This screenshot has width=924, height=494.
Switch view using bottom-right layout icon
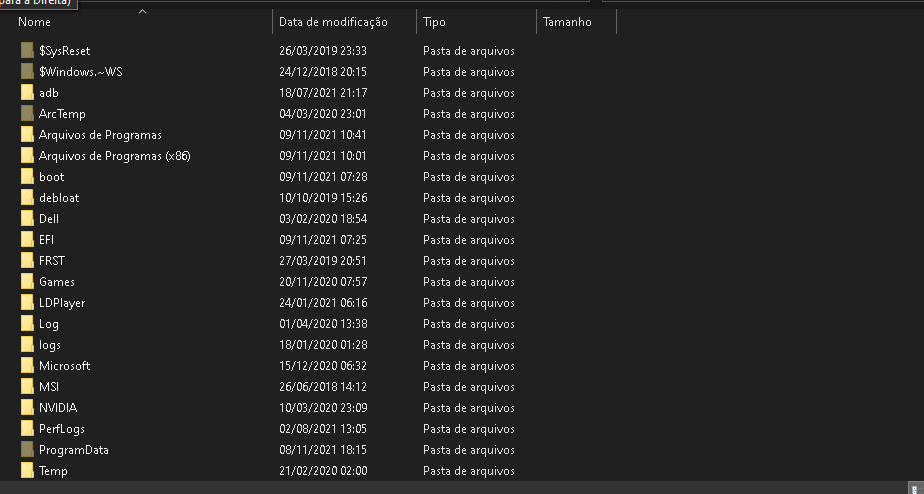(915, 489)
